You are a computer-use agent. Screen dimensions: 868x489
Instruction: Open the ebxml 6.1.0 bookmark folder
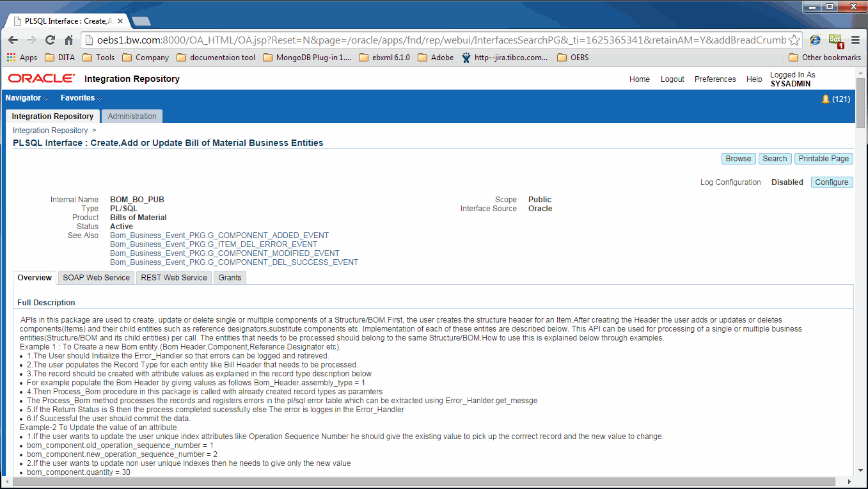(384, 57)
